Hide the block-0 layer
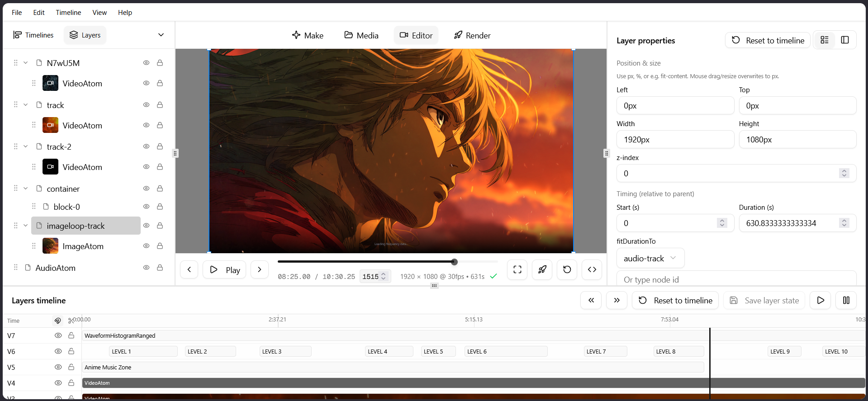 [x=146, y=207]
